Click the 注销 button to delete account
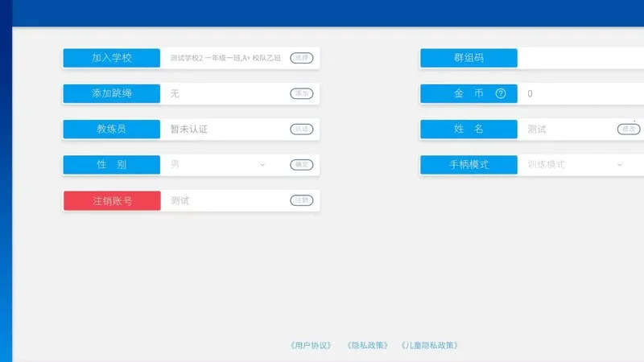This screenshot has height=362, width=644. [301, 200]
